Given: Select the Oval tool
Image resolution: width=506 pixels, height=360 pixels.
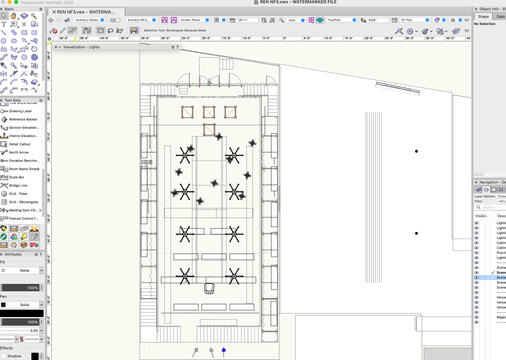Looking at the screenshot, I should click(x=14, y=41).
